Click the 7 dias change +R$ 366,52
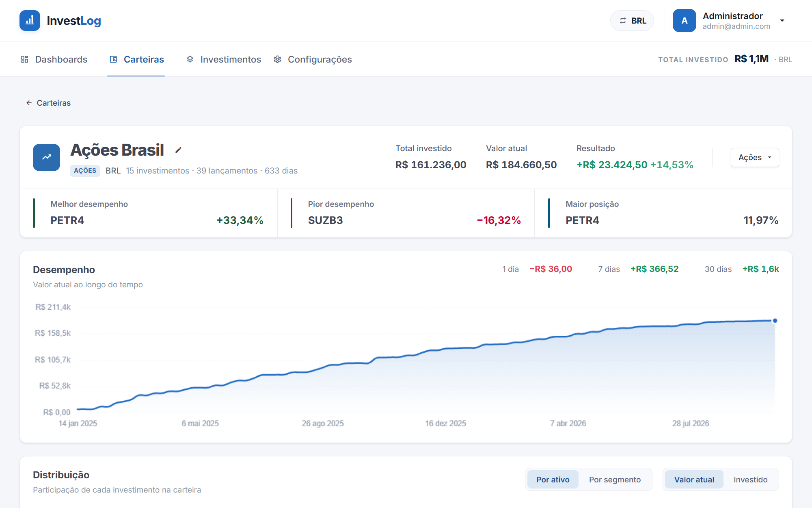 pos(654,269)
